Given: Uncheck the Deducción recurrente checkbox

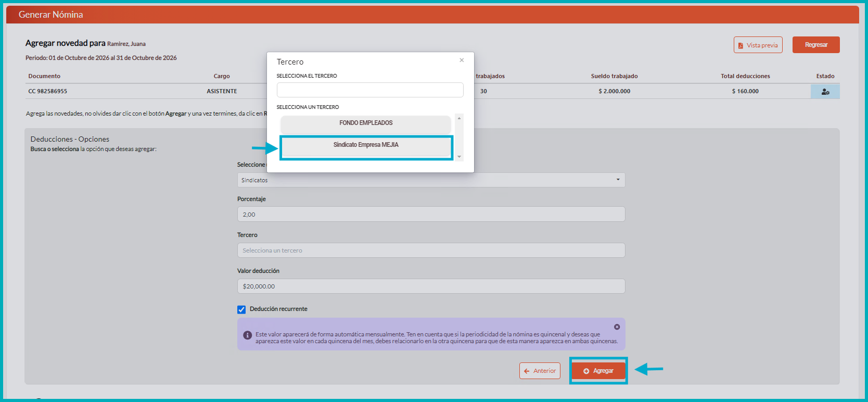Looking at the screenshot, I should (x=241, y=309).
